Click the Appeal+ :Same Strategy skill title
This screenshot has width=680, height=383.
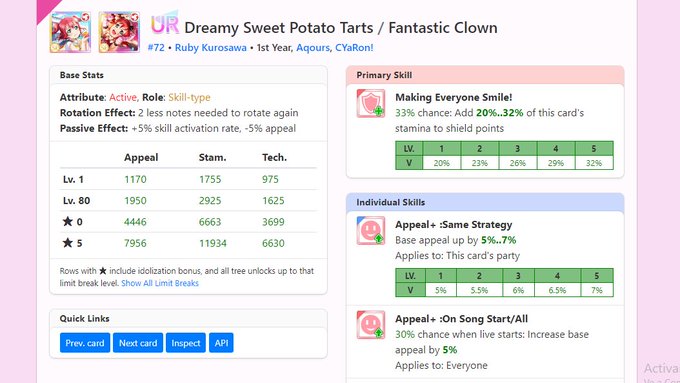[454, 225]
